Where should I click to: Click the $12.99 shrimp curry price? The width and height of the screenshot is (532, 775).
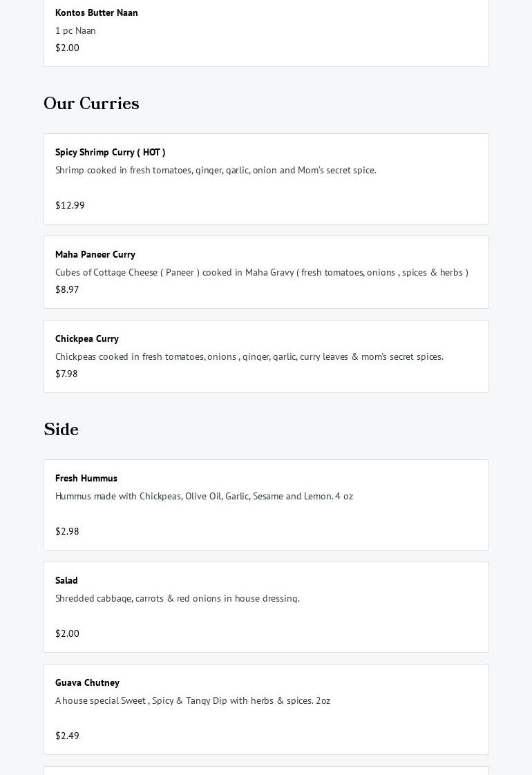70,205
